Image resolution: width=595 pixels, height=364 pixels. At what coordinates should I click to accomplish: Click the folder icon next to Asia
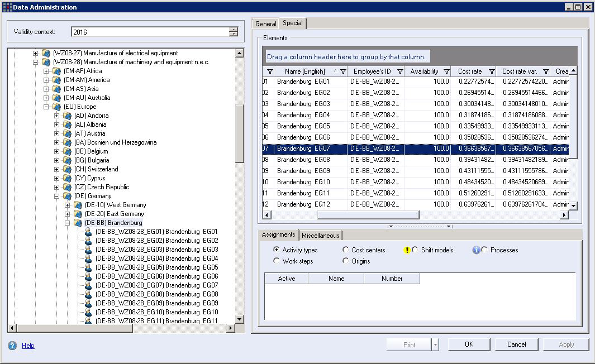56,89
